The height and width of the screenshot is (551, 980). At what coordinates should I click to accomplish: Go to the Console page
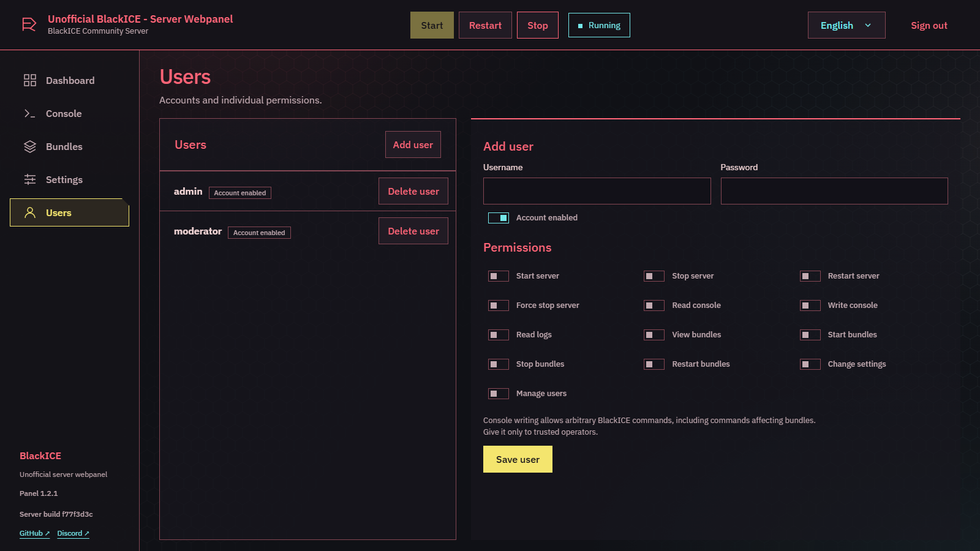click(x=69, y=113)
